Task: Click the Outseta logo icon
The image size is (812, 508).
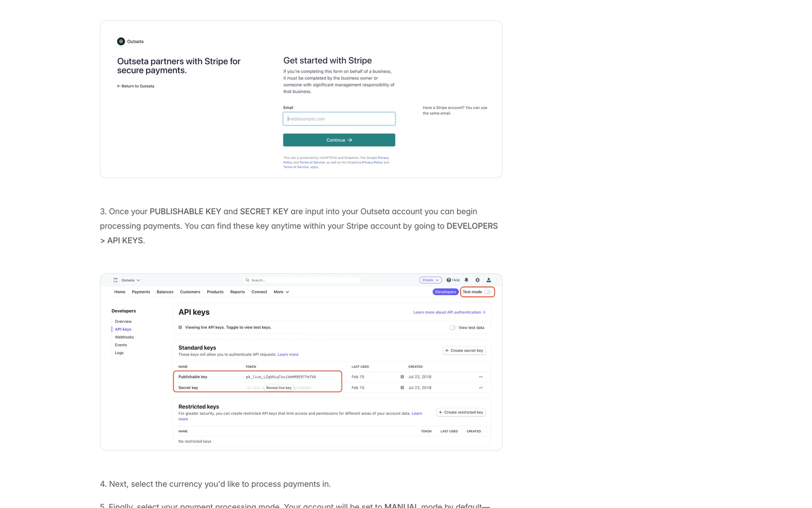Action: tap(121, 41)
